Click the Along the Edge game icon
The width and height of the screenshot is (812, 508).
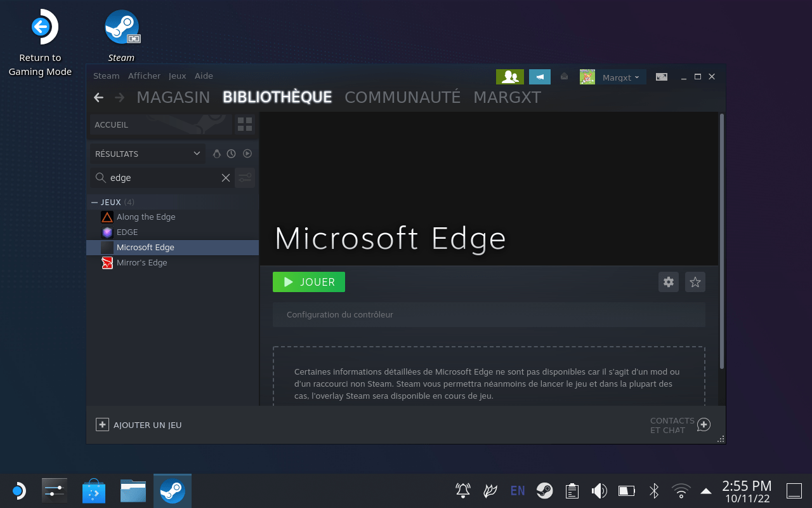[x=107, y=217]
